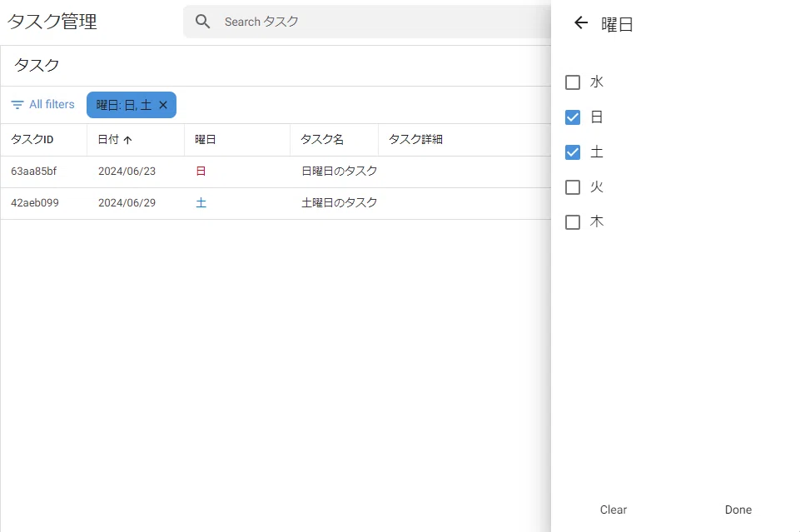Sort by the タスクID column header
The height and width of the screenshot is (532, 800).
pyautogui.click(x=32, y=139)
